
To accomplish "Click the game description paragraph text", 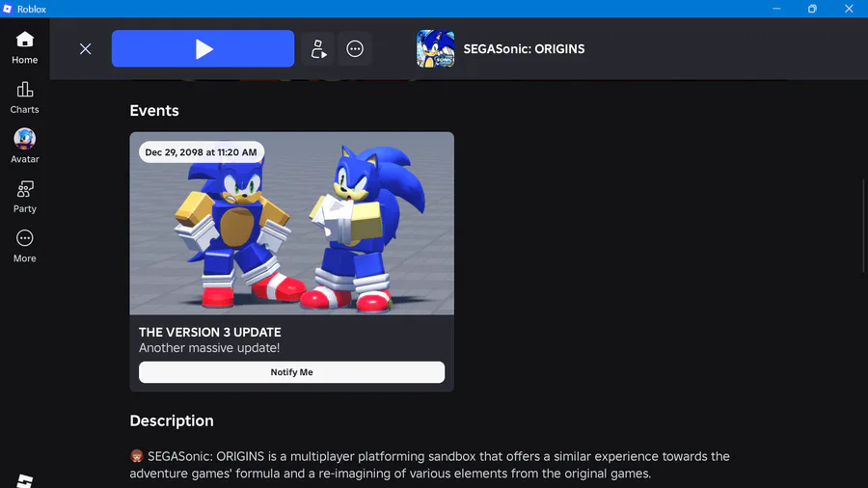I will coord(429,465).
